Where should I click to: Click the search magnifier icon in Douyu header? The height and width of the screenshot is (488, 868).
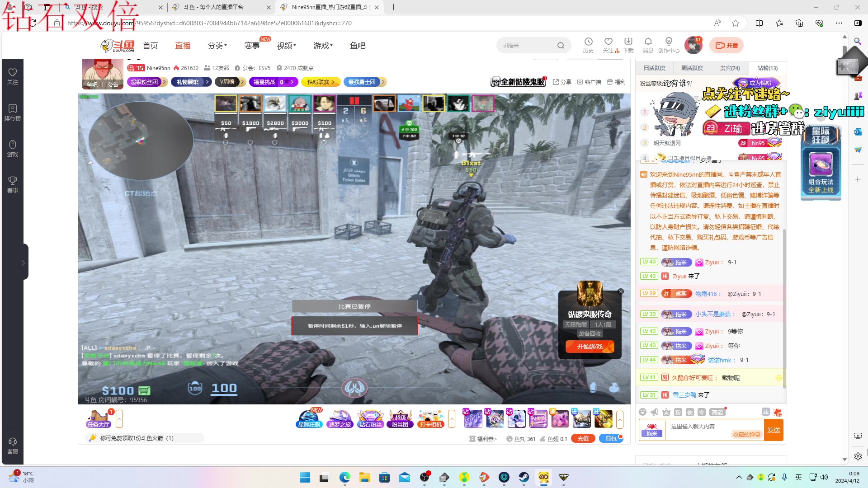561,46
